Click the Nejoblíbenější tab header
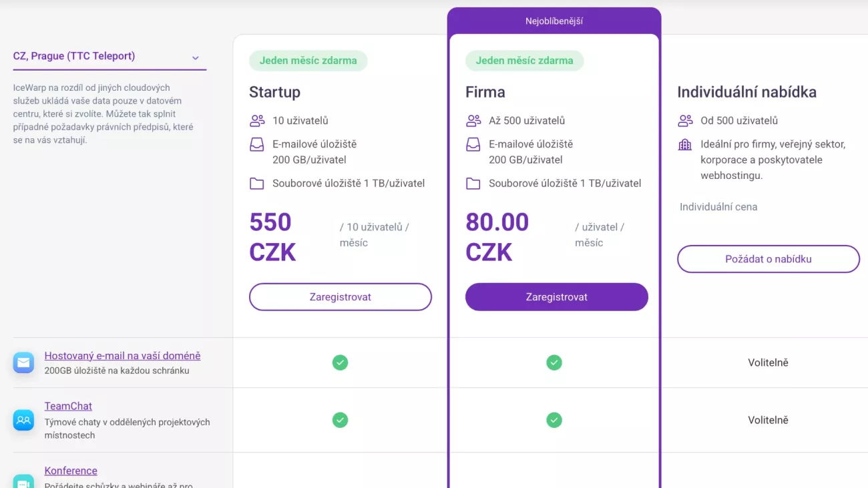This screenshot has width=868, height=488. (554, 21)
